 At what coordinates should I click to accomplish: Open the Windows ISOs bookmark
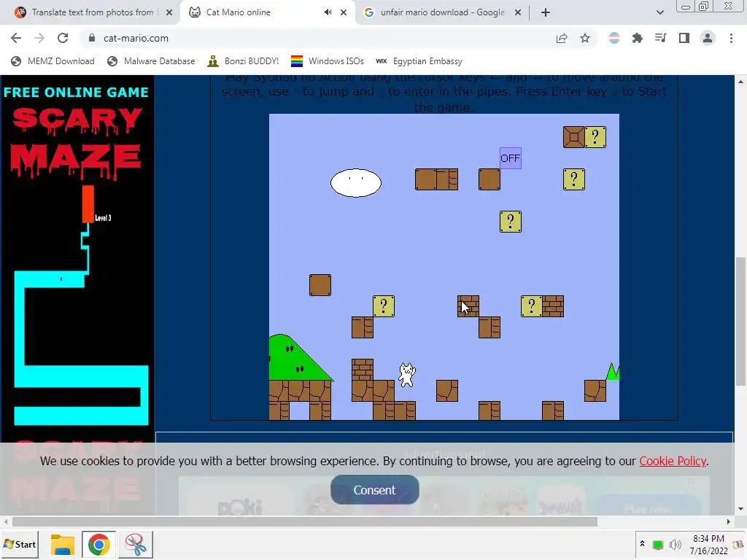point(328,61)
